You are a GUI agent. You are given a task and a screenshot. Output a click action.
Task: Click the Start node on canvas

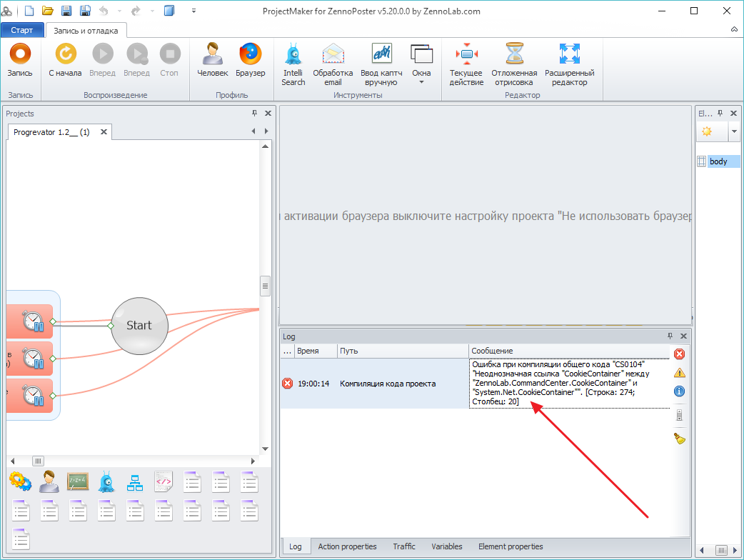point(139,325)
